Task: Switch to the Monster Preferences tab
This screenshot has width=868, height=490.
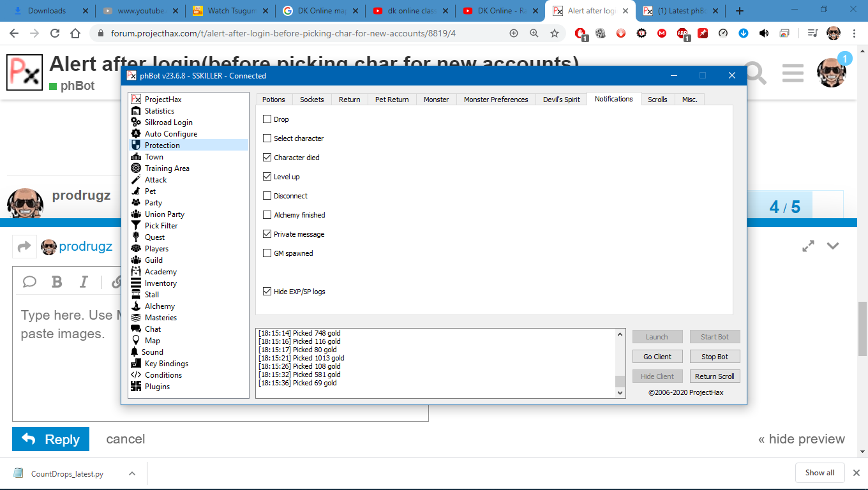Action: click(x=496, y=100)
